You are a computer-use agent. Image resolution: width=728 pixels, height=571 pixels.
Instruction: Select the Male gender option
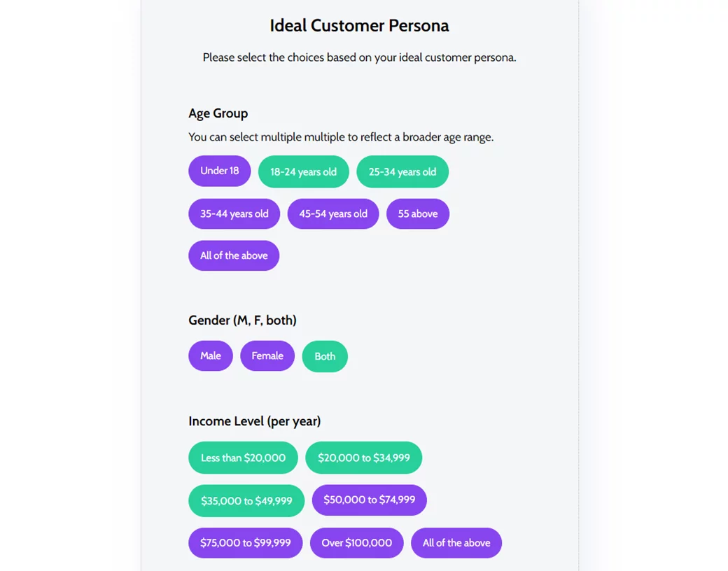(x=210, y=356)
